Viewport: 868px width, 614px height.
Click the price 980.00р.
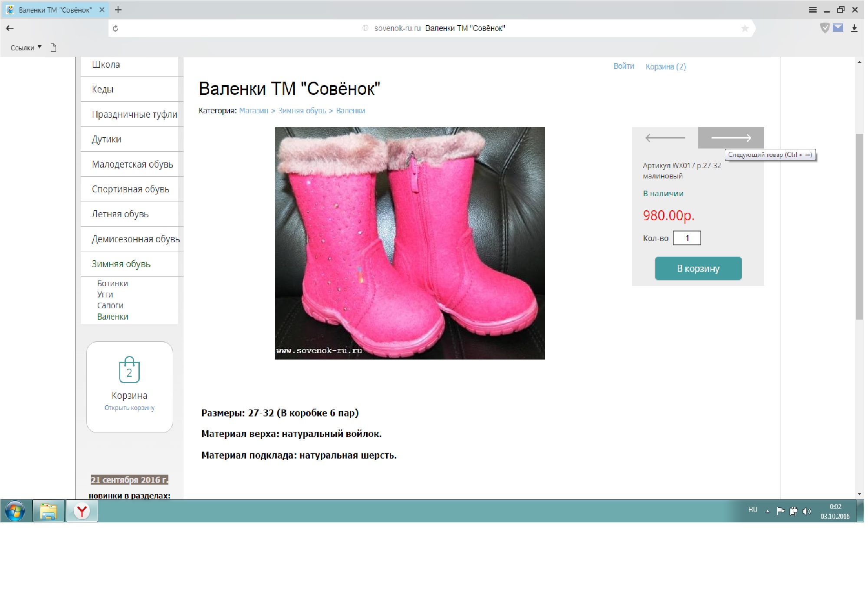(x=668, y=215)
